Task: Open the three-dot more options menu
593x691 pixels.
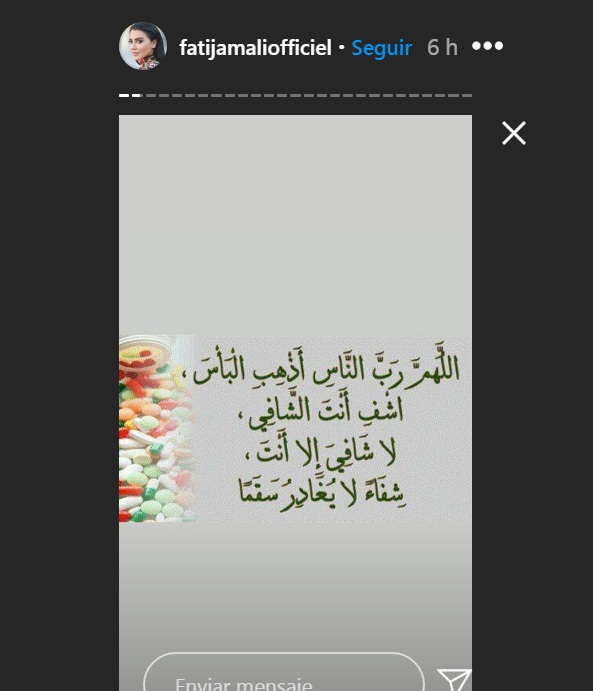Action: point(487,46)
